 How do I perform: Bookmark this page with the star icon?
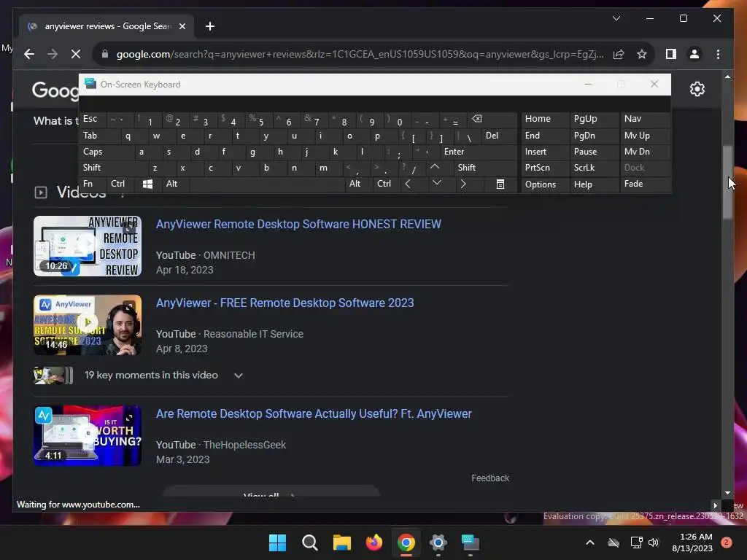coord(642,54)
